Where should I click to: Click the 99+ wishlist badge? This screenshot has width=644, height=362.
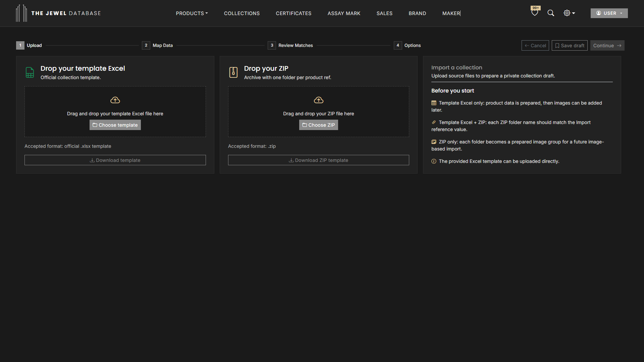pos(536,8)
